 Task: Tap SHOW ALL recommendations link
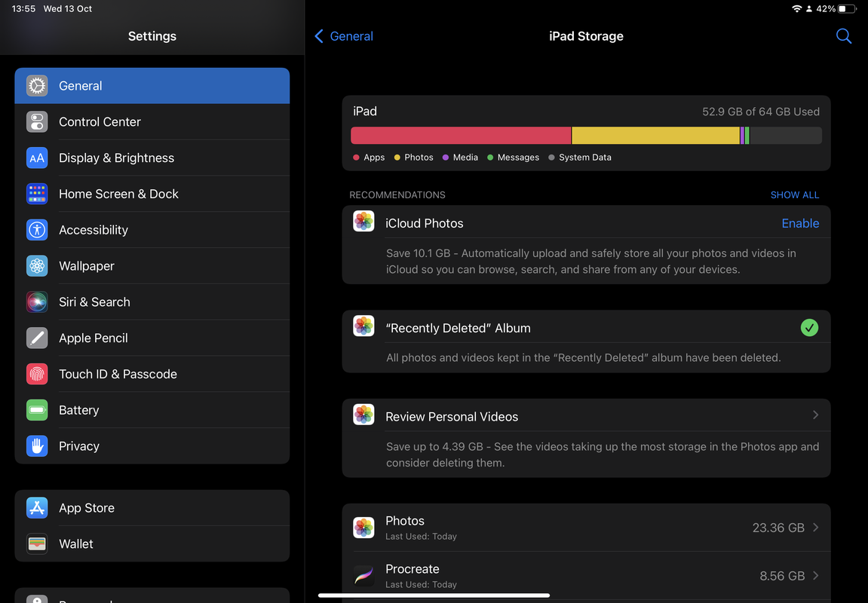click(x=794, y=194)
